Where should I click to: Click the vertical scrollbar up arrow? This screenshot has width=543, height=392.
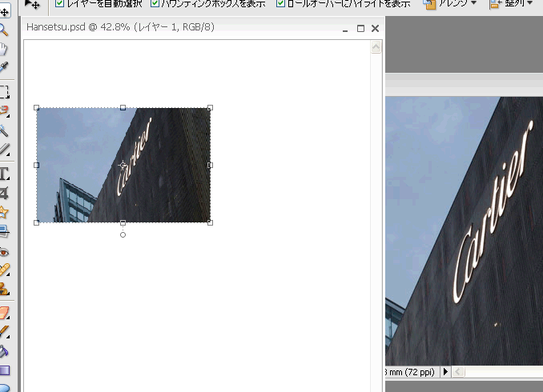coord(376,47)
